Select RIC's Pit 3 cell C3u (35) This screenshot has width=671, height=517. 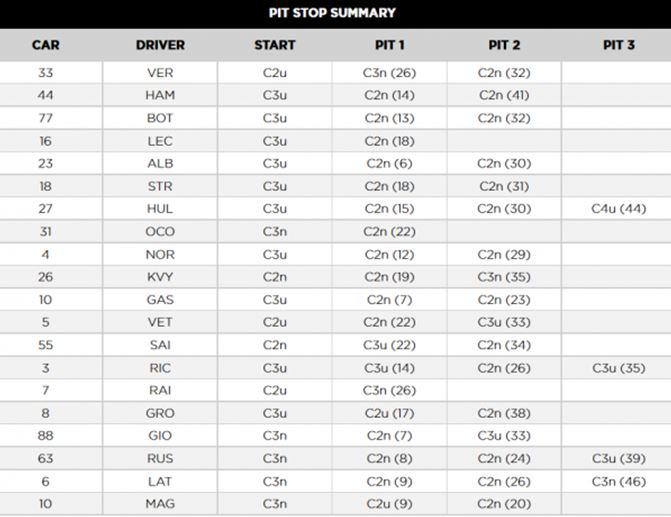click(619, 368)
